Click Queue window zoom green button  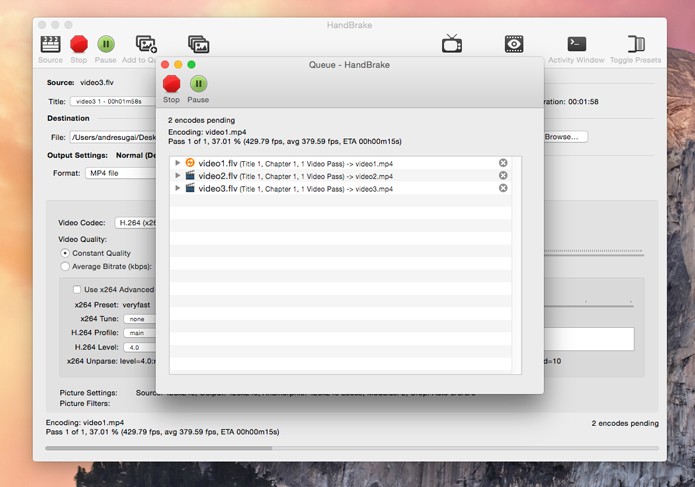click(x=191, y=65)
